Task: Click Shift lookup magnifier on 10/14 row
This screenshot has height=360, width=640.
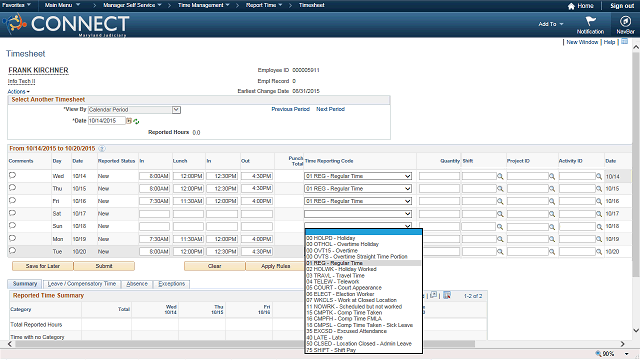Action: (x=500, y=176)
